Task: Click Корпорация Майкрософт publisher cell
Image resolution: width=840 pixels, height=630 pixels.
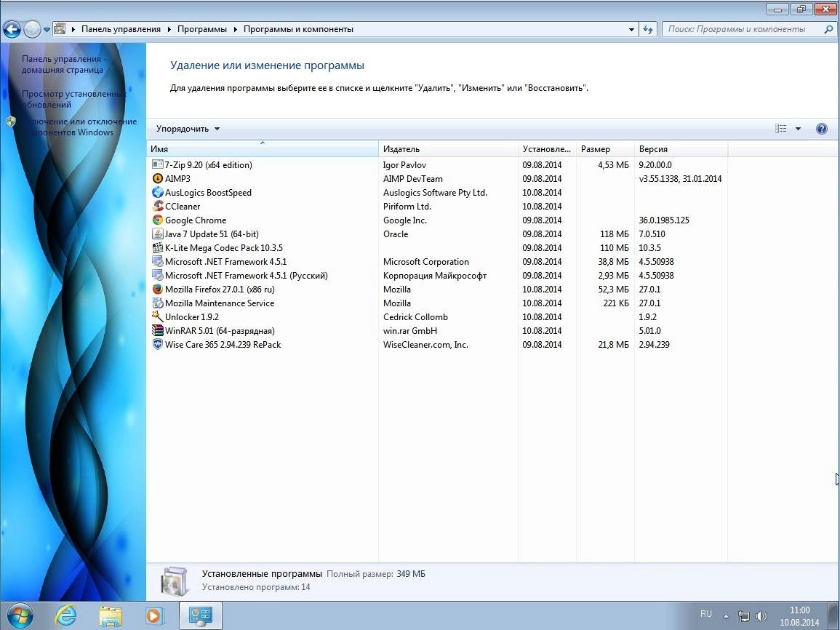Action: 434,276
